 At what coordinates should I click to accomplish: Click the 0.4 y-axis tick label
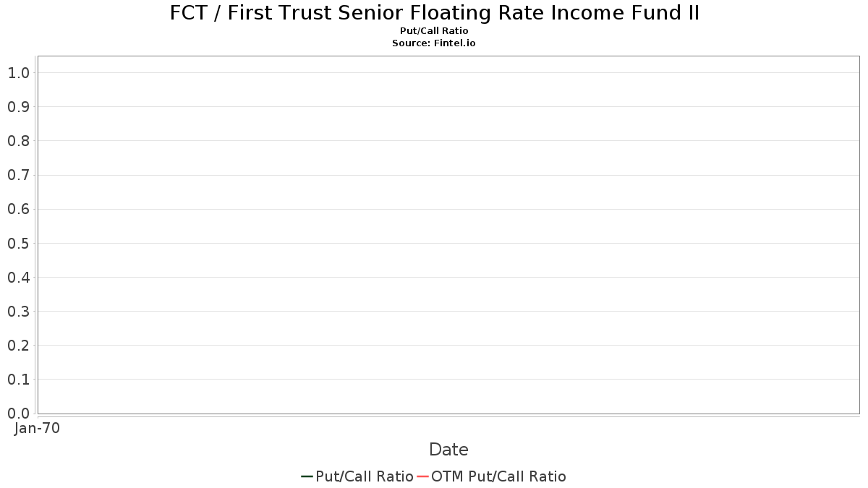click(19, 277)
